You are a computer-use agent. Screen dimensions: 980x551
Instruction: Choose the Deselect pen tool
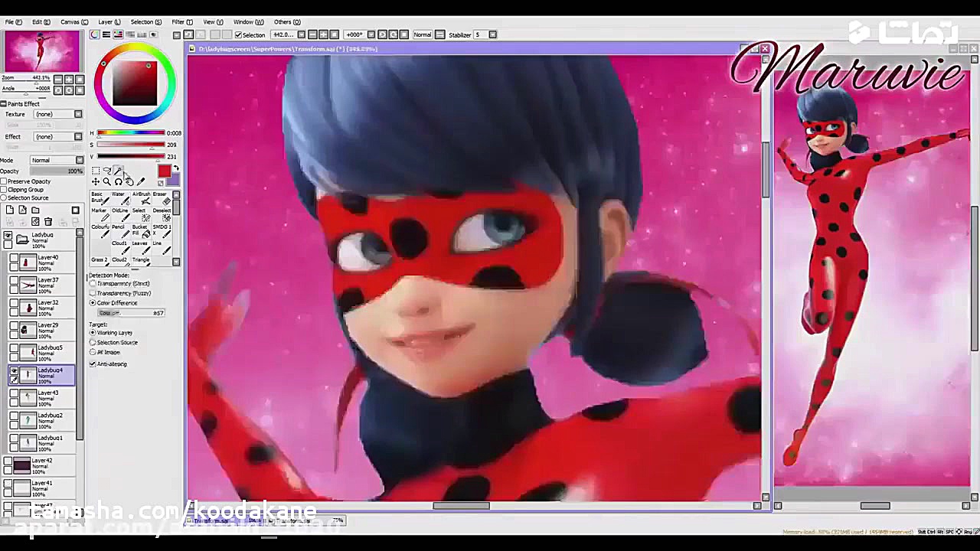pos(161,216)
